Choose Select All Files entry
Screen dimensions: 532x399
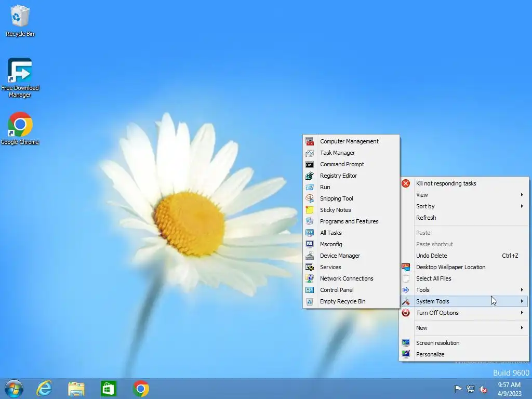(464, 278)
